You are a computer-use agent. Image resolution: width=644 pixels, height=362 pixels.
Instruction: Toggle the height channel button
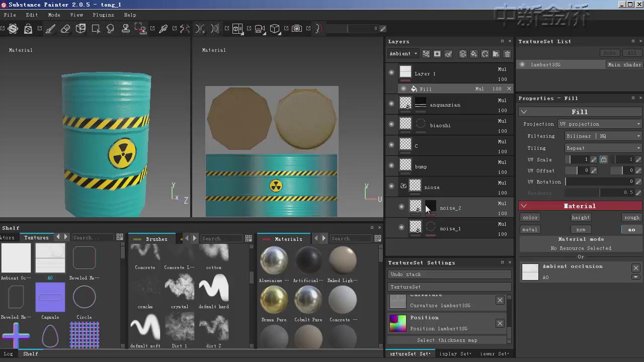581,218
